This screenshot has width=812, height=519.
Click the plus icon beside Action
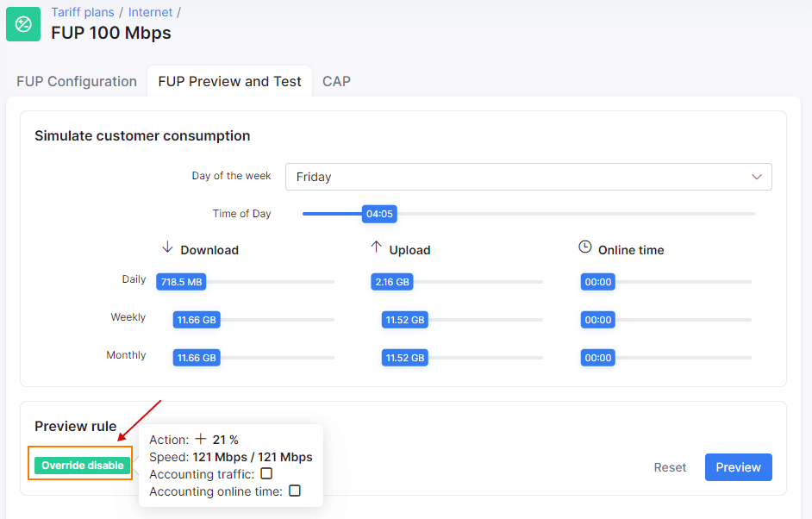pyautogui.click(x=200, y=439)
